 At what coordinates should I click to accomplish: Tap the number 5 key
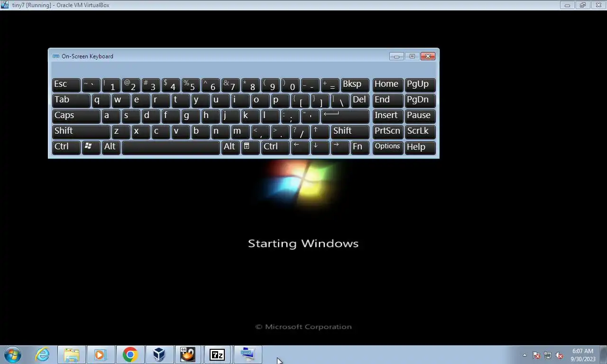pos(191,84)
